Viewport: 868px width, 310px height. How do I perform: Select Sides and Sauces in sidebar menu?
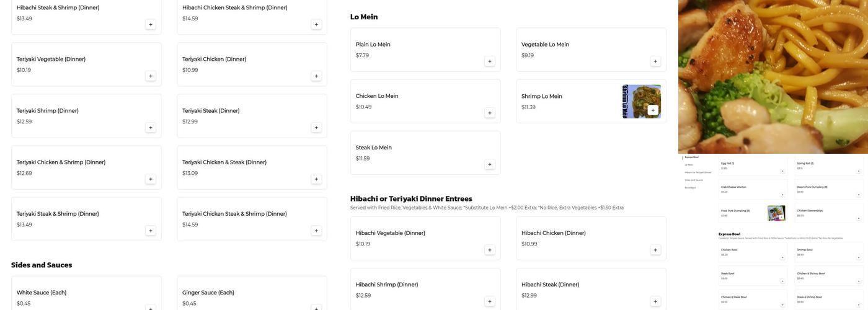point(694,180)
